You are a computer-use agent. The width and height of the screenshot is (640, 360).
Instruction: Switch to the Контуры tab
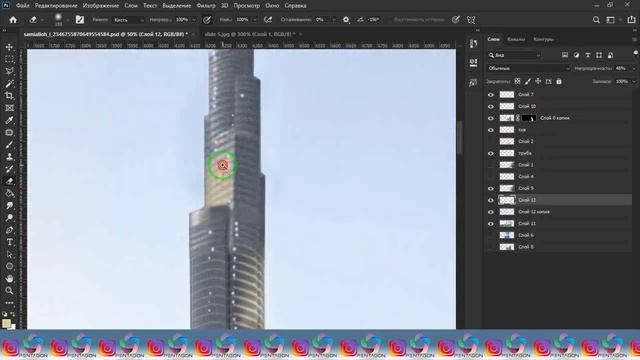544,39
